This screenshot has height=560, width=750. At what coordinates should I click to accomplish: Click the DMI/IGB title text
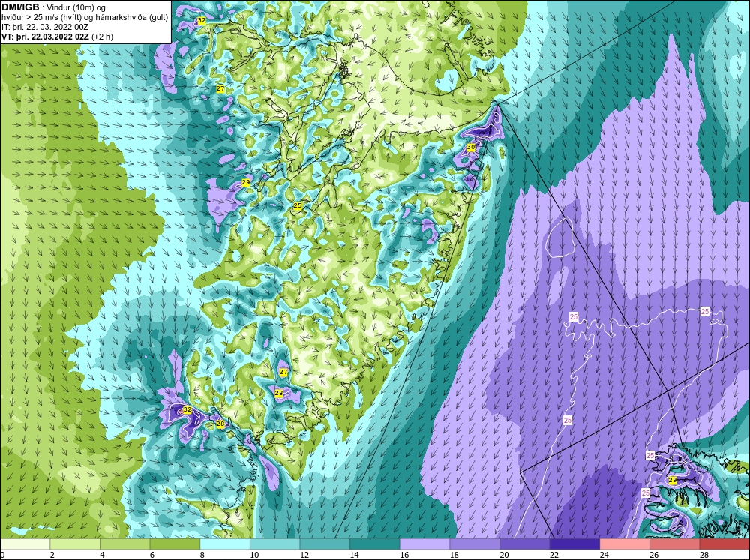click(x=21, y=7)
